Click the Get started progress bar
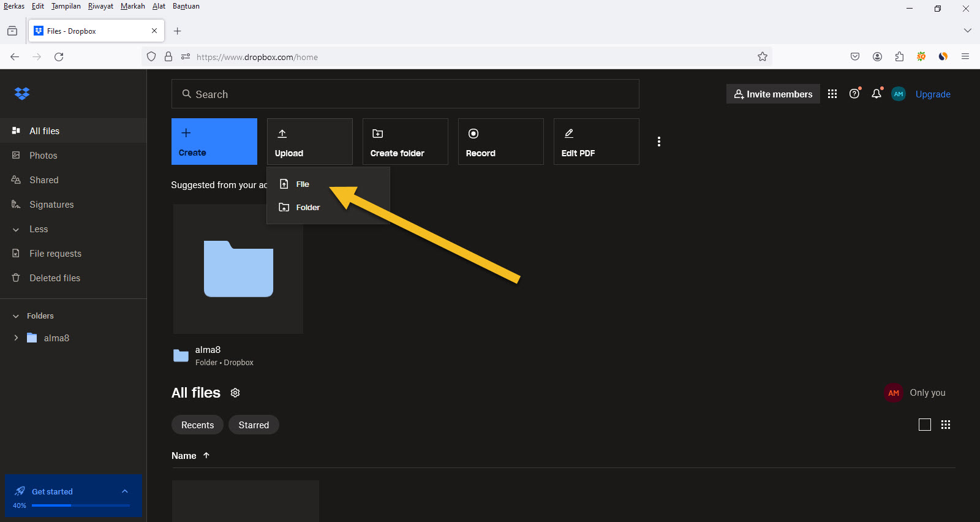Image resolution: width=980 pixels, height=522 pixels. (80, 505)
